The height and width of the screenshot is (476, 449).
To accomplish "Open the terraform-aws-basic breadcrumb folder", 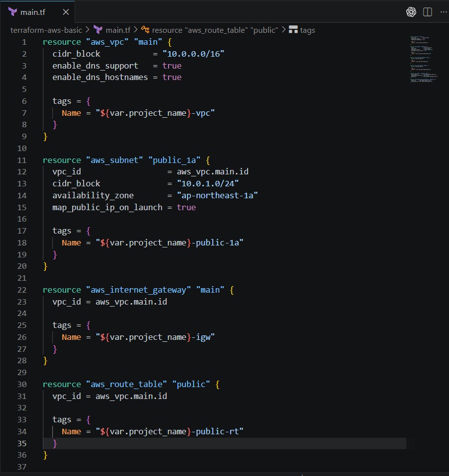I will [x=46, y=30].
